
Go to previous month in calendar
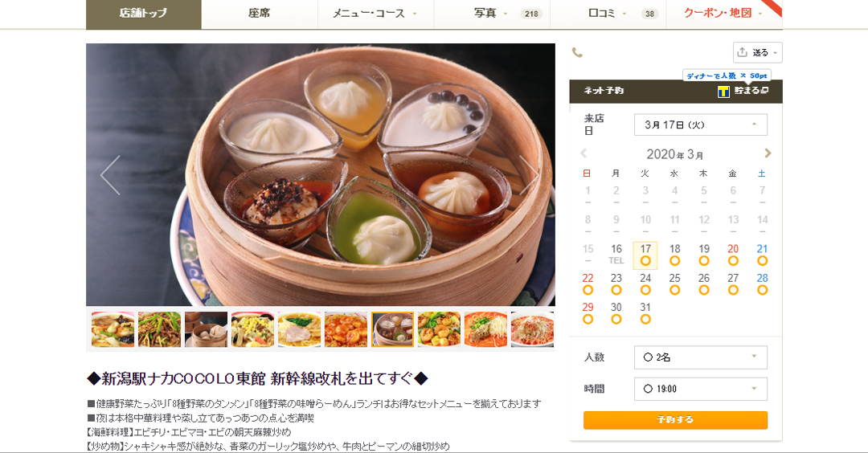pos(583,153)
